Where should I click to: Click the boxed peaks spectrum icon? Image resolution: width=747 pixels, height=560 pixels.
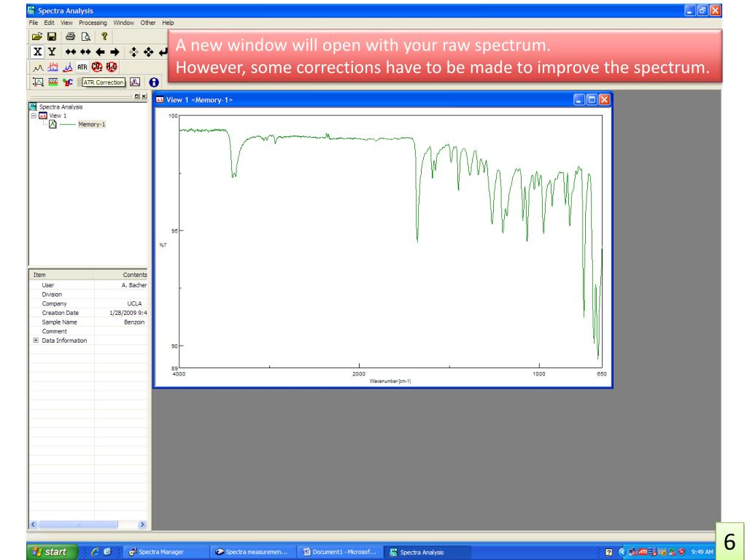pos(135,82)
